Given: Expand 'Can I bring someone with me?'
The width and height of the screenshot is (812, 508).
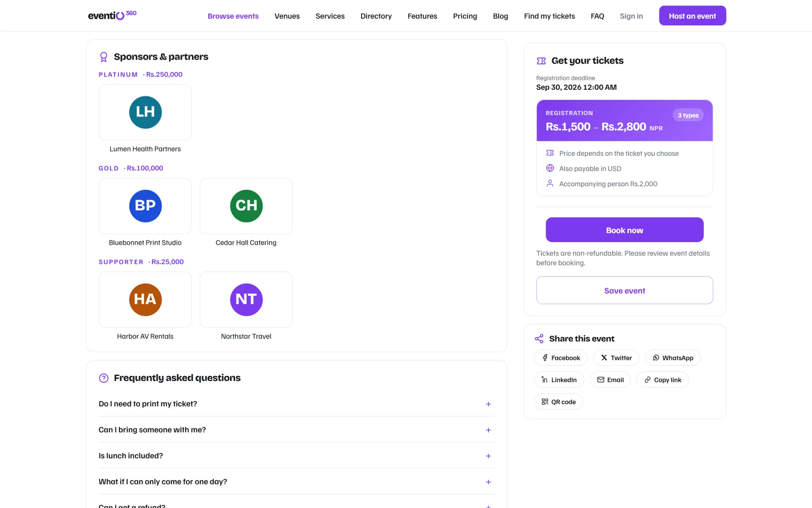Looking at the screenshot, I should (x=296, y=430).
